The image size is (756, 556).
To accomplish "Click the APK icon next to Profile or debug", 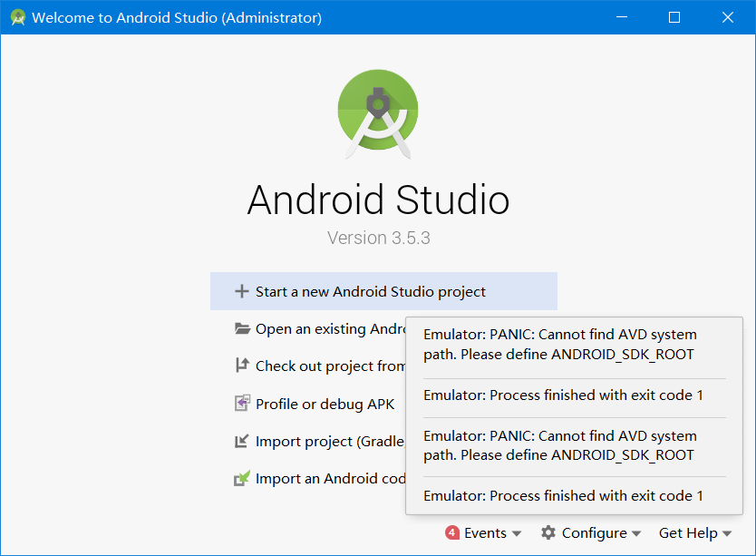I will tap(241, 404).
